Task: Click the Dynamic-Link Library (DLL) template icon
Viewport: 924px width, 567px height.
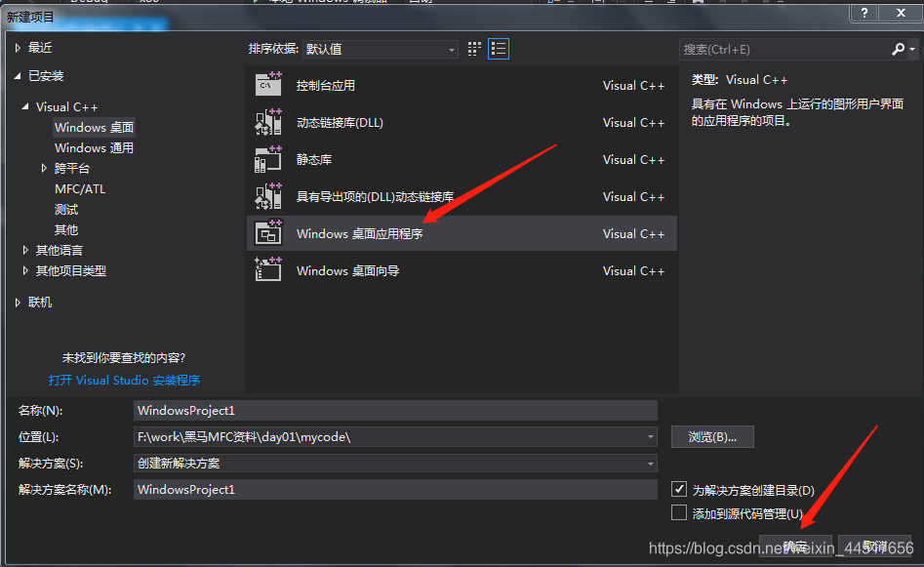Action: (x=268, y=122)
